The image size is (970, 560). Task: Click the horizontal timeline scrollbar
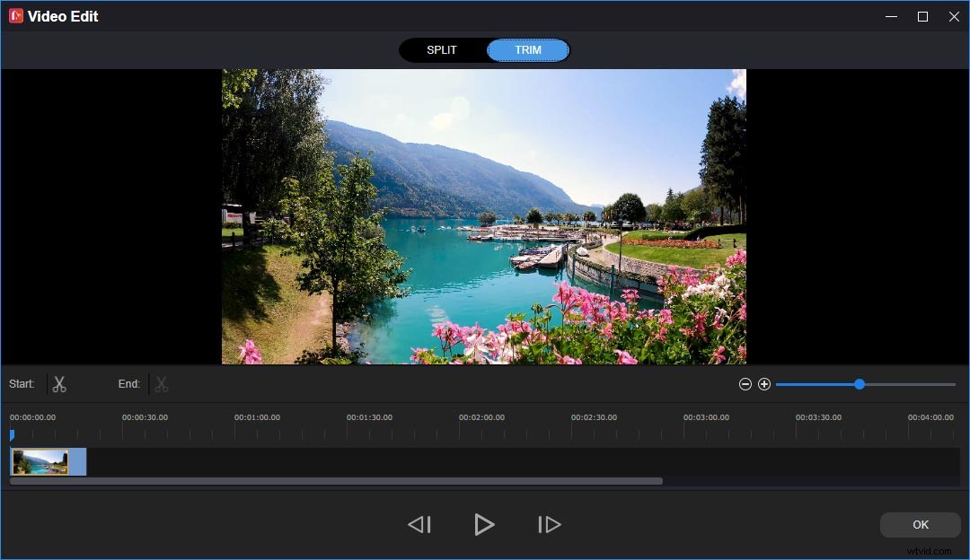pyautogui.click(x=335, y=480)
